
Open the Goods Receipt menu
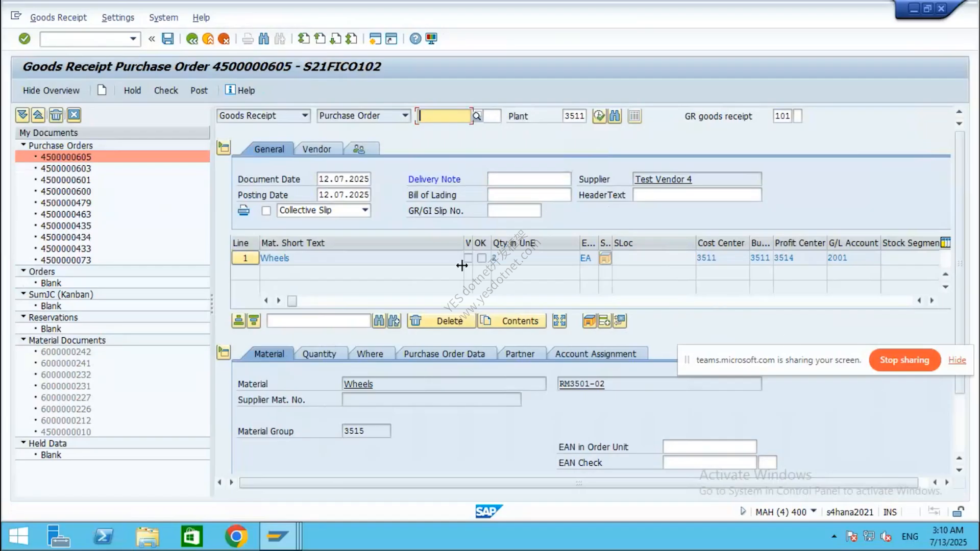(58, 17)
